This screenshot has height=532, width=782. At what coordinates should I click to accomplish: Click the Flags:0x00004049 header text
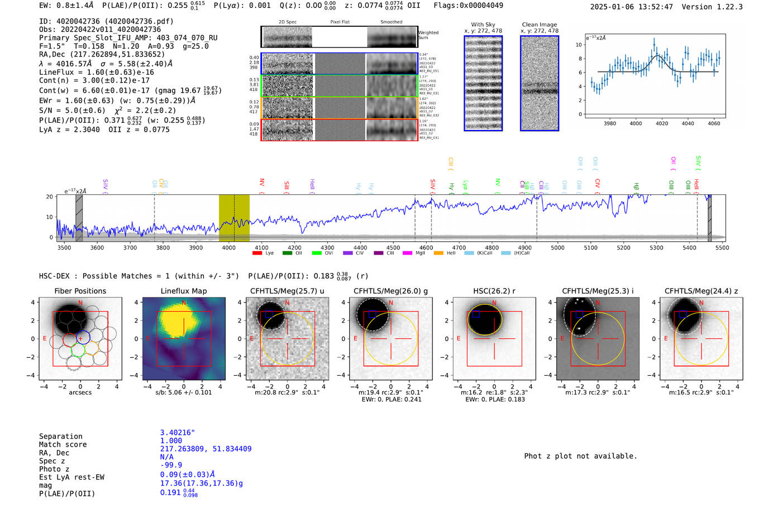(x=468, y=6)
